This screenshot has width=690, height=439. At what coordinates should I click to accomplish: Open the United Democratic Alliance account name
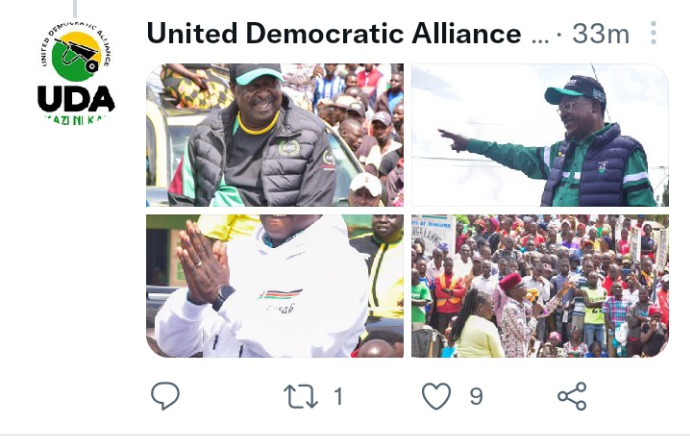334,34
